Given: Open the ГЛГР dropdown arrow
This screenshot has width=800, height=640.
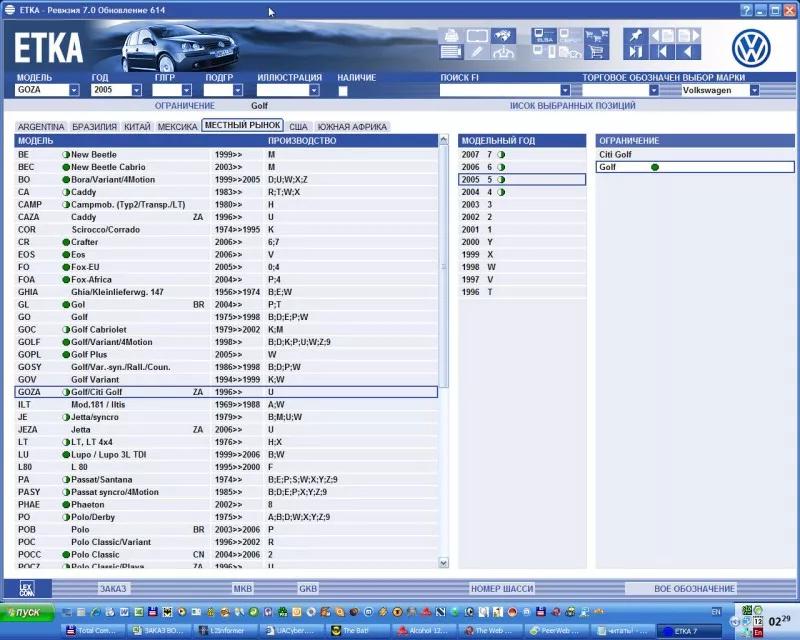Looking at the screenshot, I should pyautogui.click(x=187, y=90).
